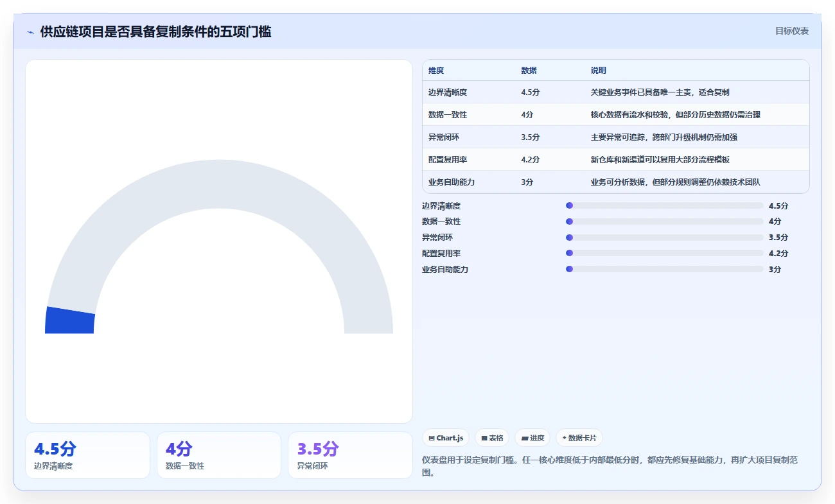Screen dimensions: 835x504
Task: Click the 4.2分 value in the table
Action: tap(531, 160)
